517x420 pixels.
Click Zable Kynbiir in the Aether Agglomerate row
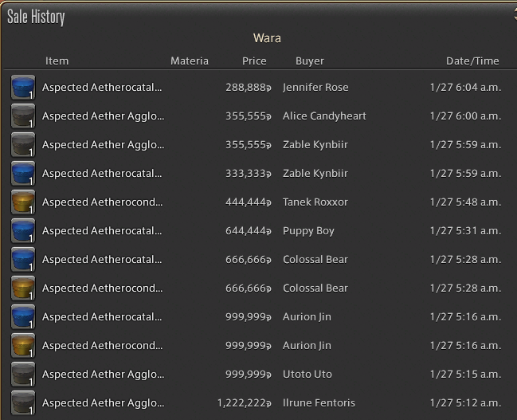pos(315,145)
